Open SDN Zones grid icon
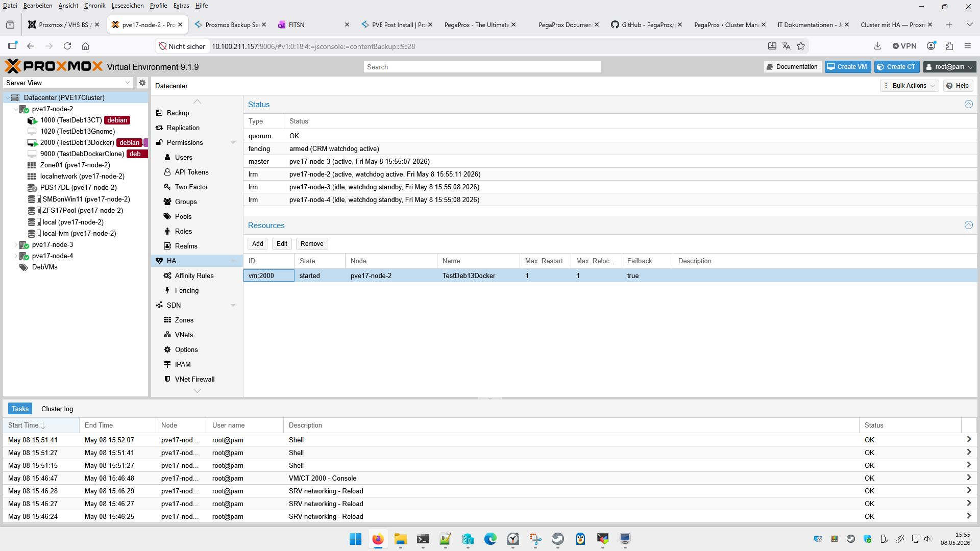Screen dimensions: 980x551 [x=167, y=320]
